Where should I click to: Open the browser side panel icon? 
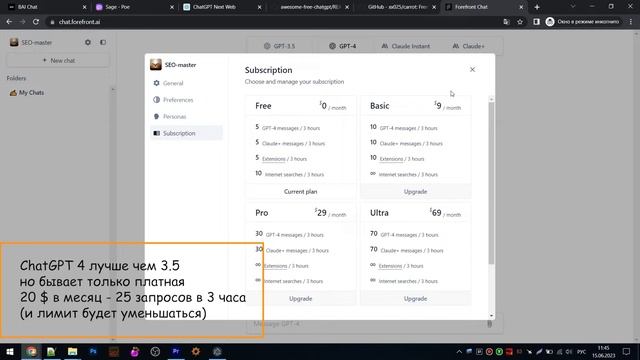click(x=536, y=22)
